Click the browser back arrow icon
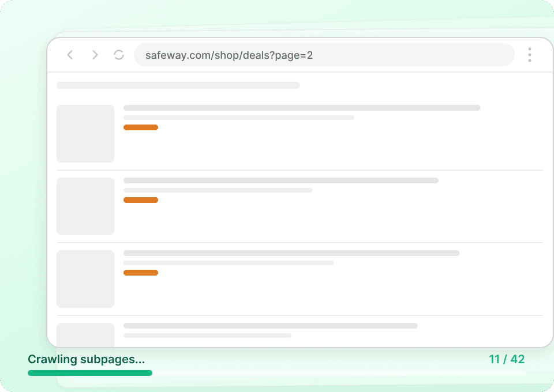 coord(70,55)
